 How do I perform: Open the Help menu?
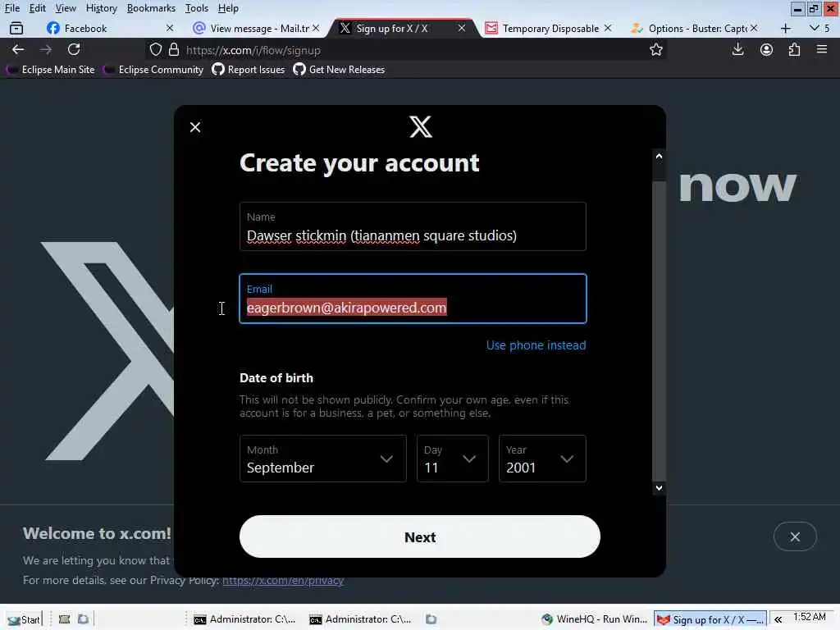(x=228, y=8)
